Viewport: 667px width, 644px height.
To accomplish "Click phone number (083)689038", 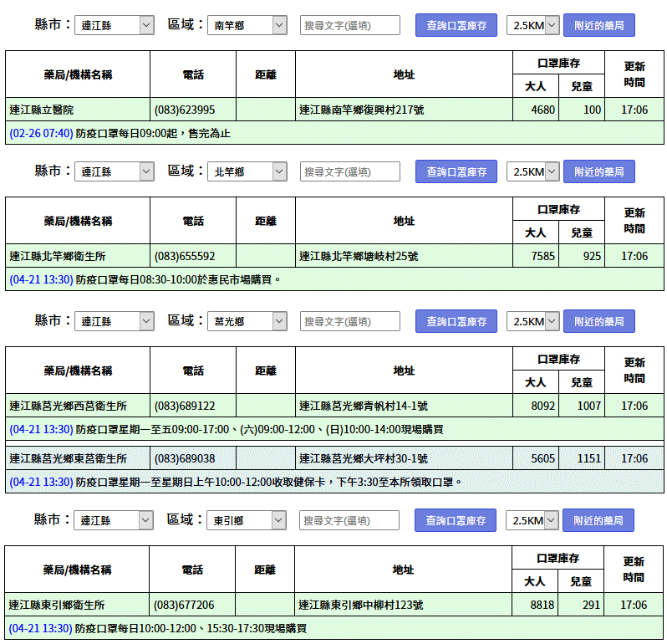I will [184, 459].
